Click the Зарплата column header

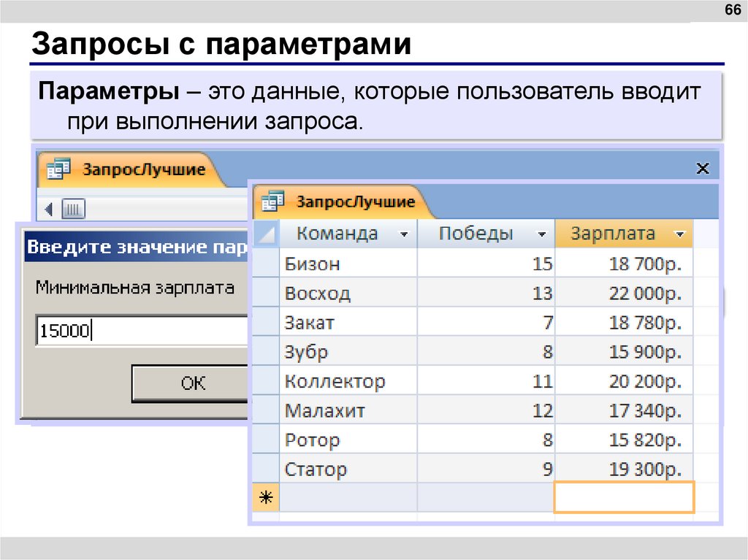click(x=624, y=234)
